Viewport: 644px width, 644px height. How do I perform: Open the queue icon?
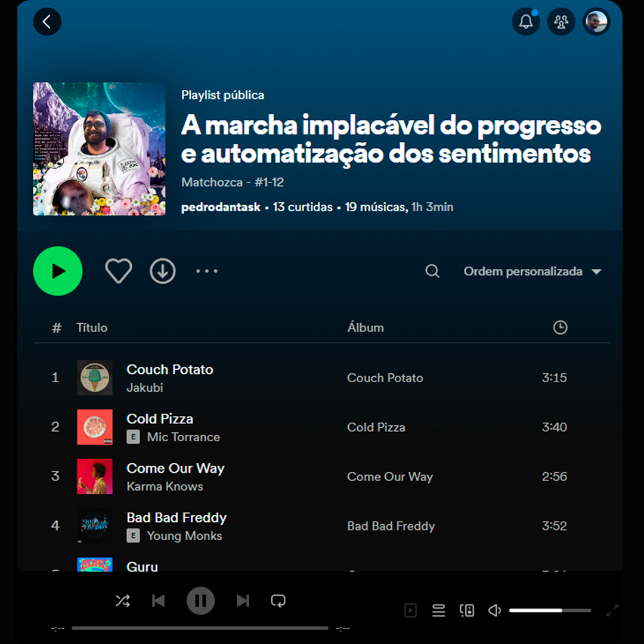click(439, 611)
